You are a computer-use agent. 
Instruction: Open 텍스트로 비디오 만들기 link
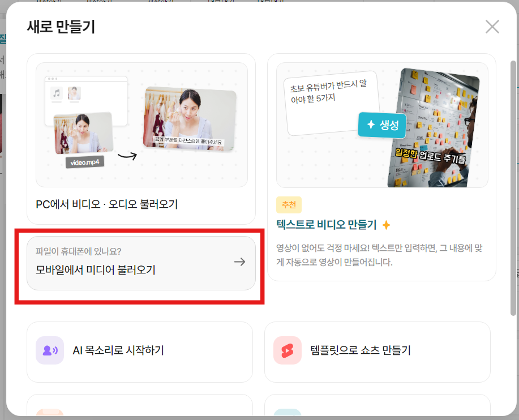pos(327,225)
